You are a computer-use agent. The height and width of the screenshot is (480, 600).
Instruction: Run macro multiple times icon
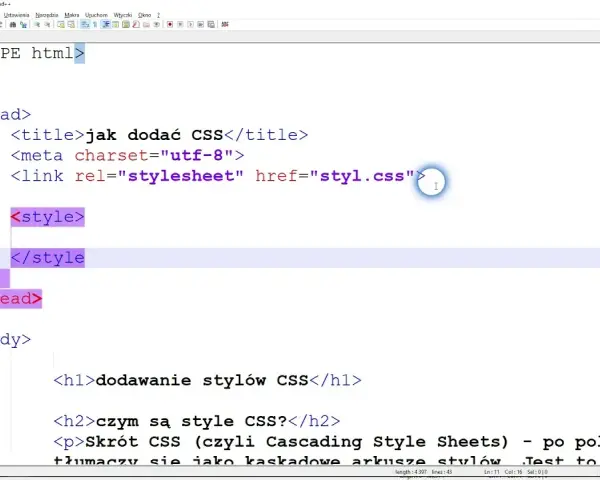point(201,24)
